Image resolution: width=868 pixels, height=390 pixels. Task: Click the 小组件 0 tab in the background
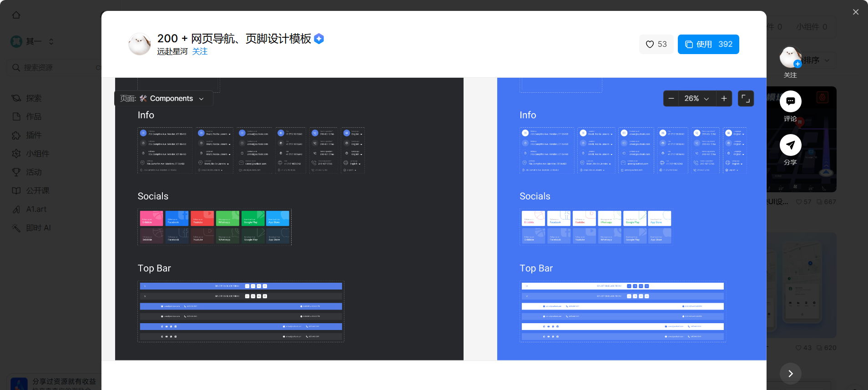pos(812,27)
